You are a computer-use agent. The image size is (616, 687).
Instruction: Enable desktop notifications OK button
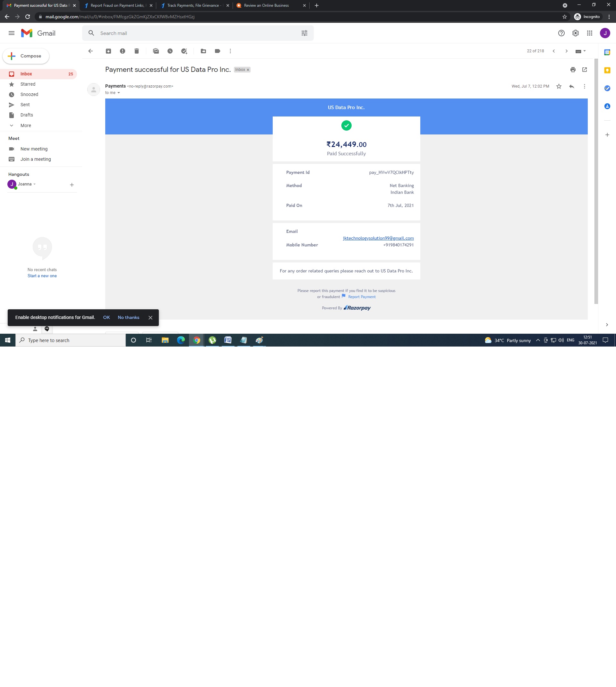click(107, 317)
